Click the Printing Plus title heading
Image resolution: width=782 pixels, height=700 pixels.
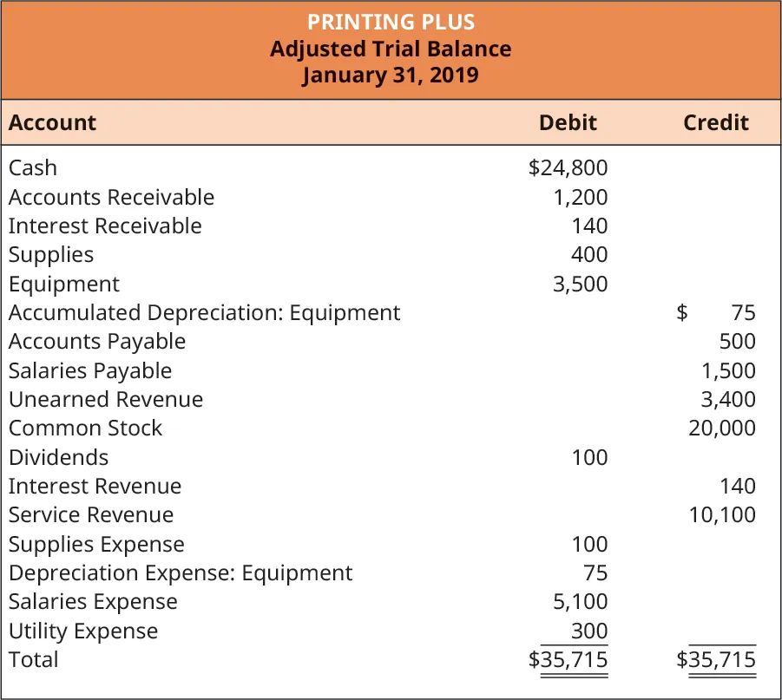click(x=391, y=20)
